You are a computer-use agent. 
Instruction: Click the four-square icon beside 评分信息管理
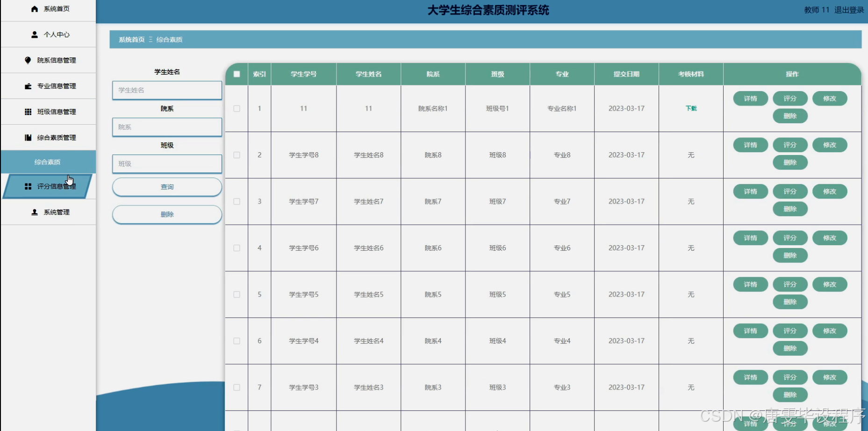28,186
